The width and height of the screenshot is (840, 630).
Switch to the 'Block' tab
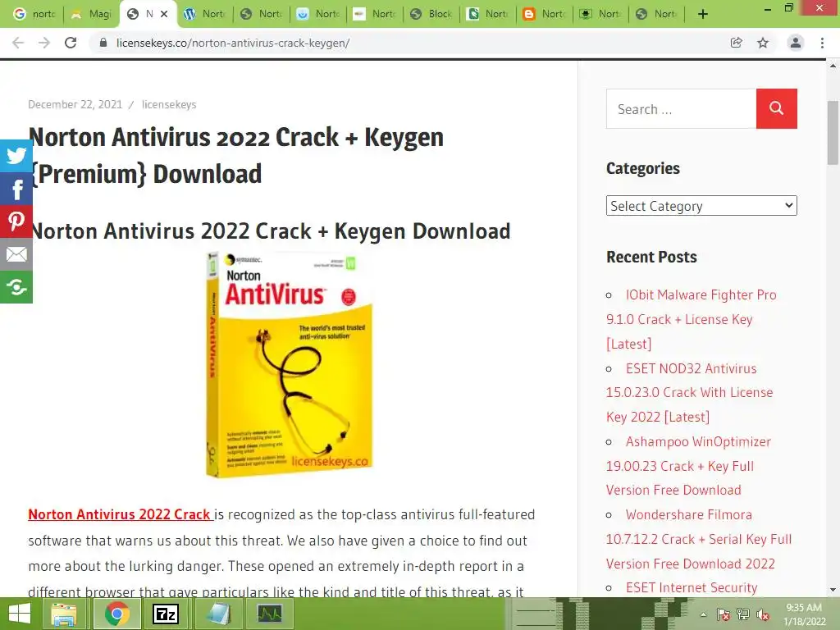pyautogui.click(x=431, y=14)
